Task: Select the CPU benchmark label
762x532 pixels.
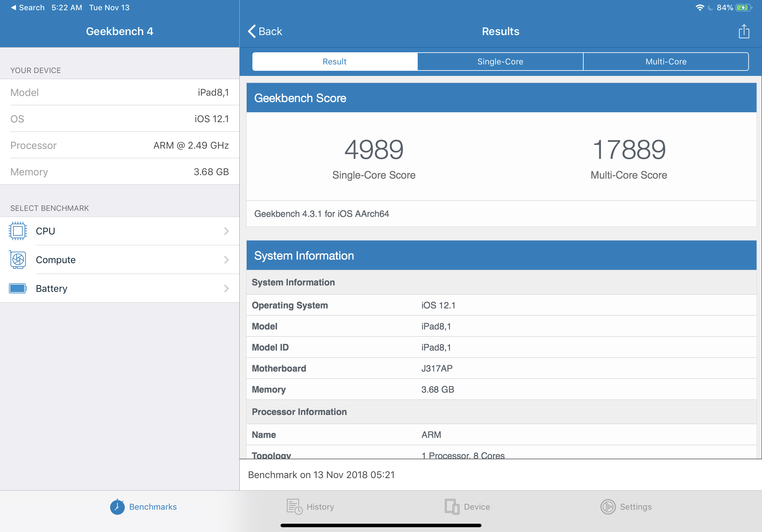Action: (45, 231)
